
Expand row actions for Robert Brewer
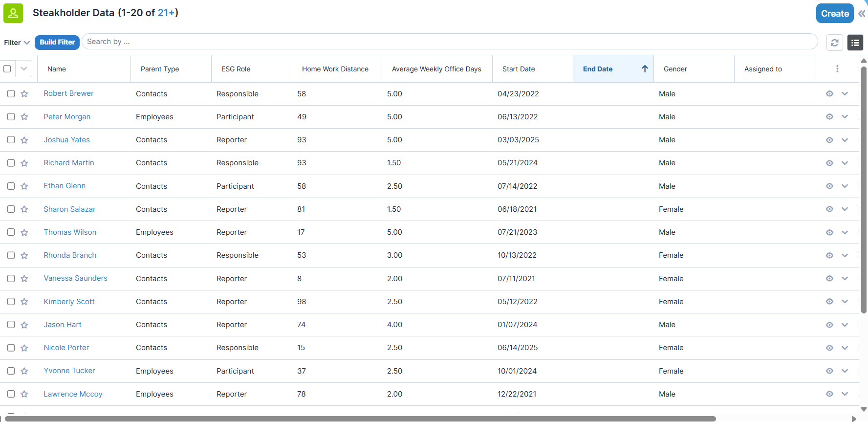pyautogui.click(x=845, y=94)
